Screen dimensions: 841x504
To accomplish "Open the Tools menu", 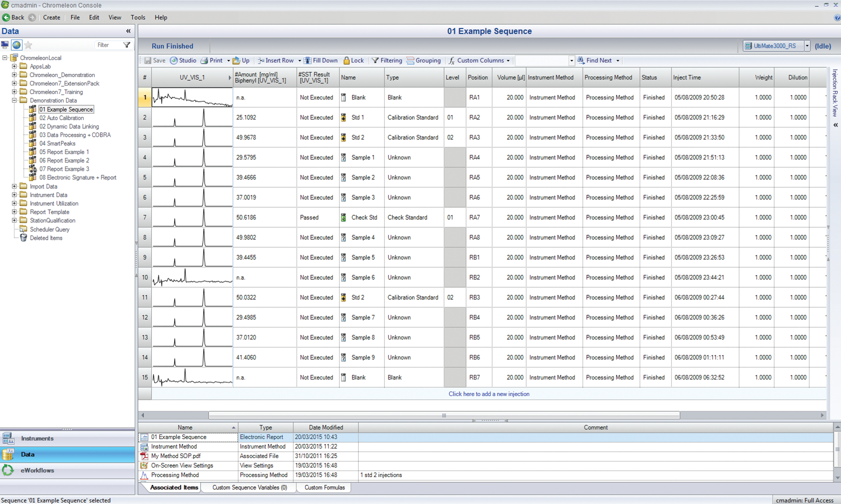I will pyautogui.click(x=138, y=18).
